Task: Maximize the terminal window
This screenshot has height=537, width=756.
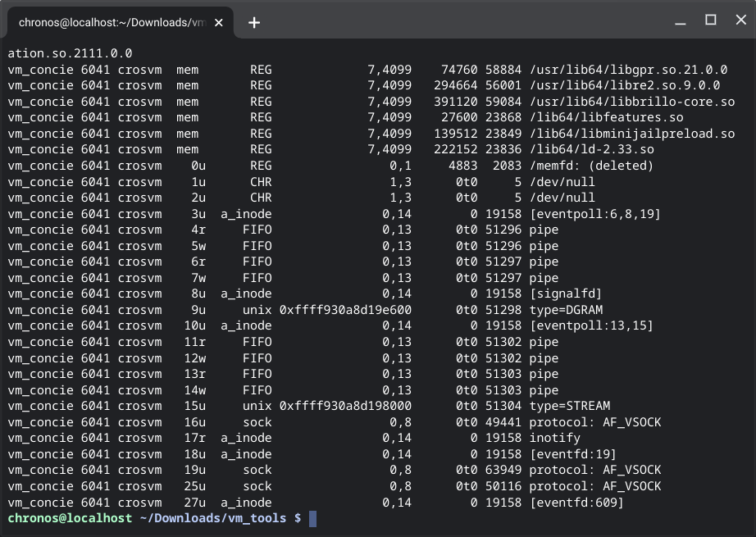Action: pyautogui.click(x=711, y=20)
